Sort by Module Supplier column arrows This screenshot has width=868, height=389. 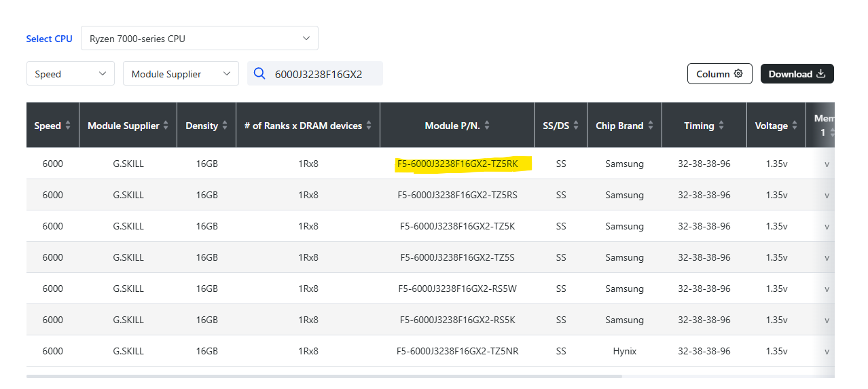coord(166,126)
